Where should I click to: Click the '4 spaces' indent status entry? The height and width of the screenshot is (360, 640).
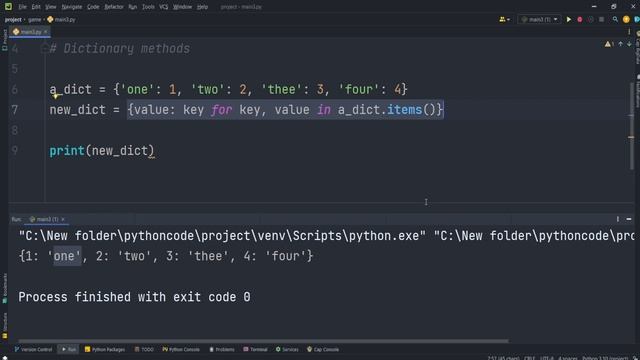click(x=567, y=358)
